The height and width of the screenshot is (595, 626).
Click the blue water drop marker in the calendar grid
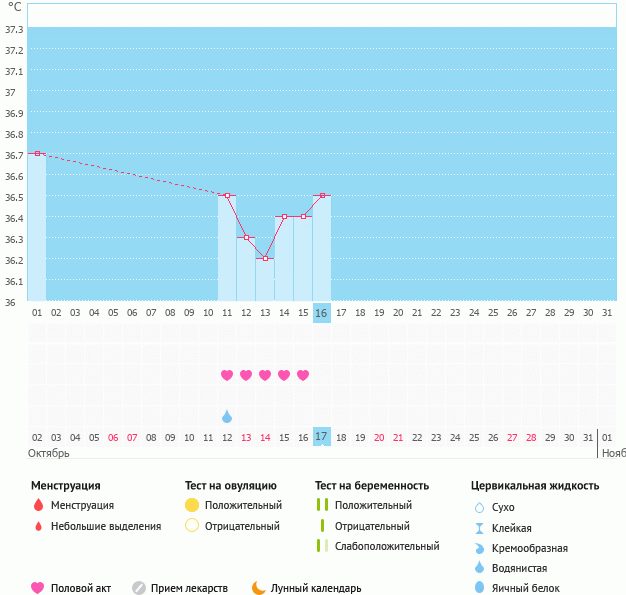point(227,416)
